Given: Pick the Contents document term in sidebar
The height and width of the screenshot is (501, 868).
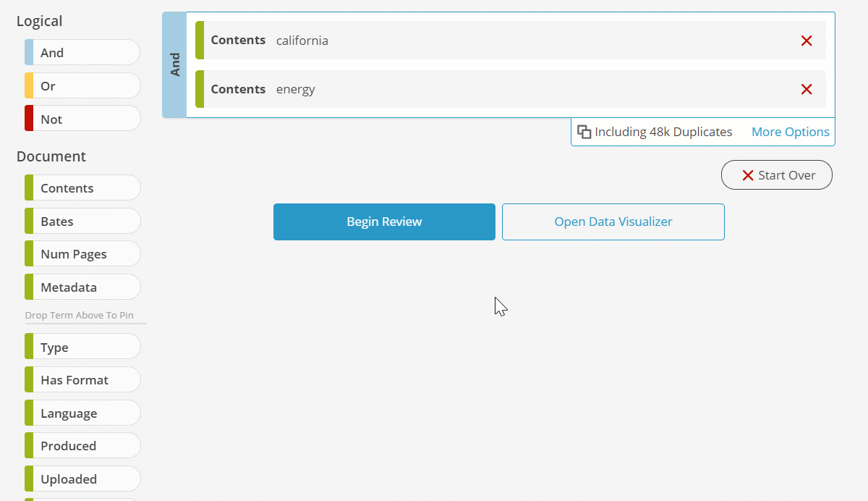Looking at the screenshot, I should pyautogui.click(x=82, y=188).
